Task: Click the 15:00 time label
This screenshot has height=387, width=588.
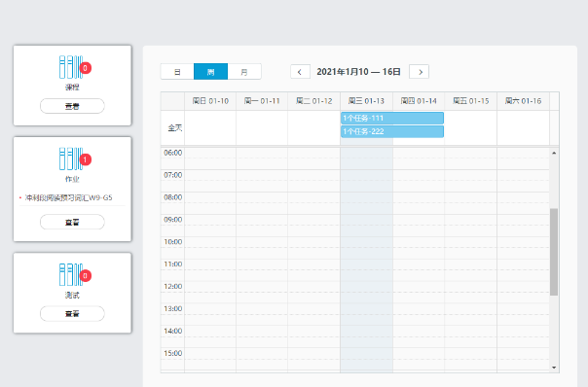Action: pyautogui.click(x=173, y=353)
